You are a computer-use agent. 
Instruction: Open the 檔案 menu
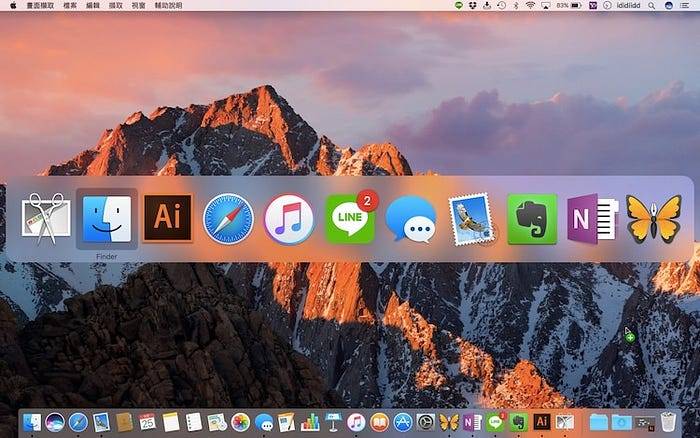coord(70,5)
